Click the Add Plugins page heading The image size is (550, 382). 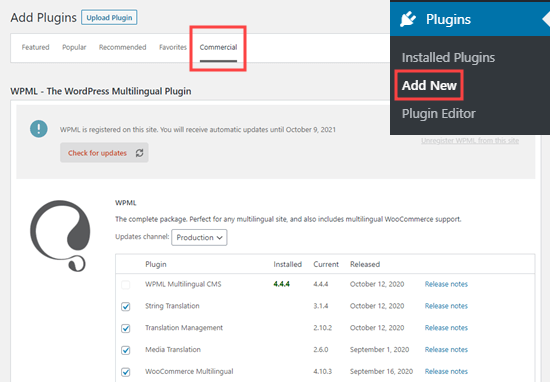tap(43, 18)
